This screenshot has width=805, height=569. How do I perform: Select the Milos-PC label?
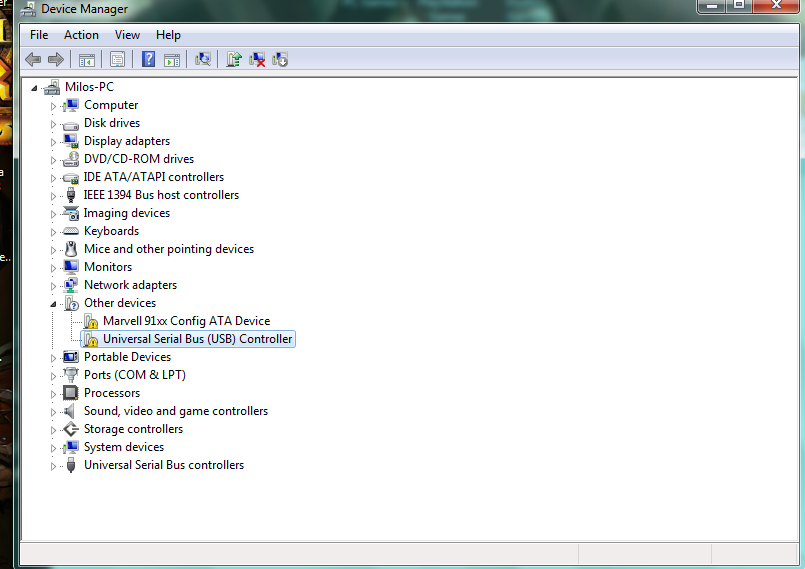point(89,87)
